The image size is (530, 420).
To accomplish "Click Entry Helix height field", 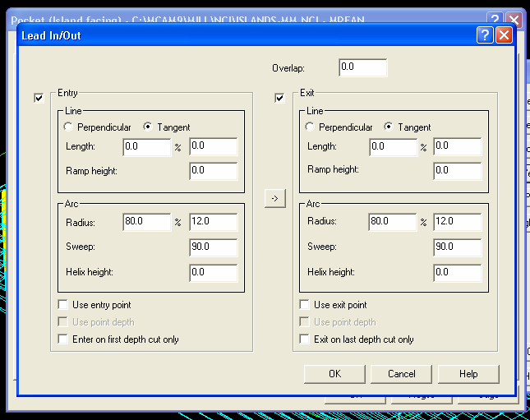I will pos(214,273).
